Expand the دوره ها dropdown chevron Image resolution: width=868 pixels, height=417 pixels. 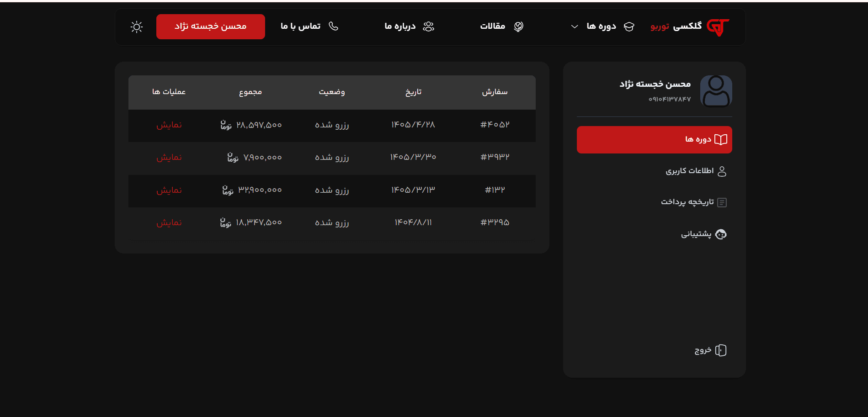coord(575,26)
